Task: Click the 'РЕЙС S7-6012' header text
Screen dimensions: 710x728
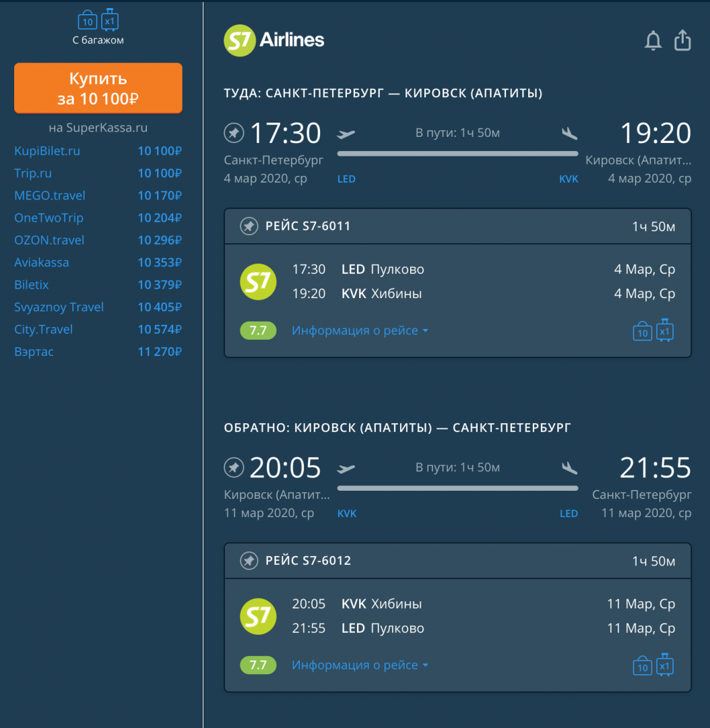Action: click(308, 561)
